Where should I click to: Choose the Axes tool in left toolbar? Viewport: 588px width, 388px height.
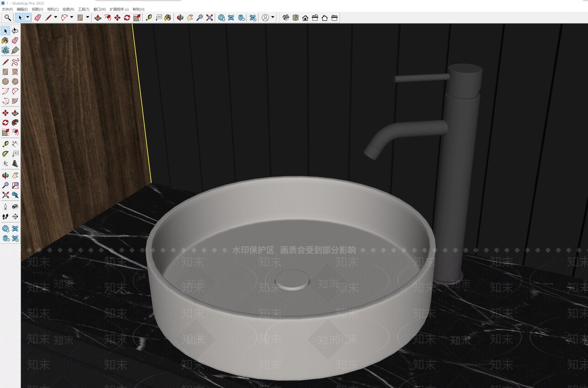tap(5, 163)
